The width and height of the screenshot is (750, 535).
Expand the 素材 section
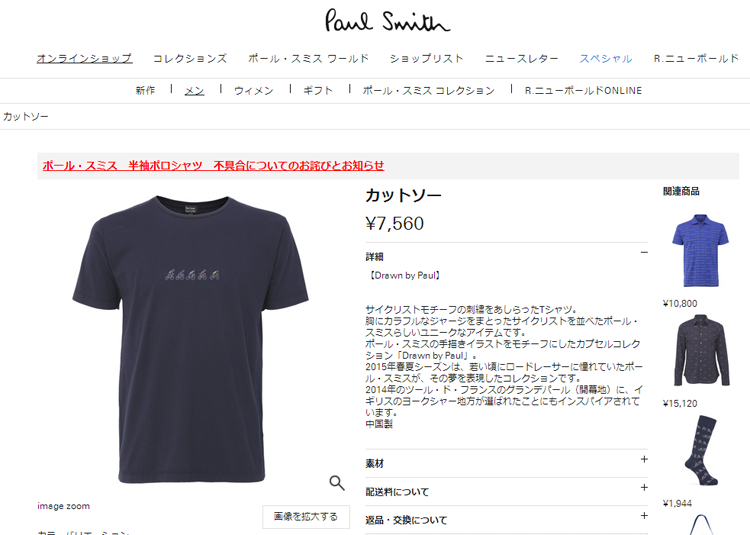click(x=507, y=463)
